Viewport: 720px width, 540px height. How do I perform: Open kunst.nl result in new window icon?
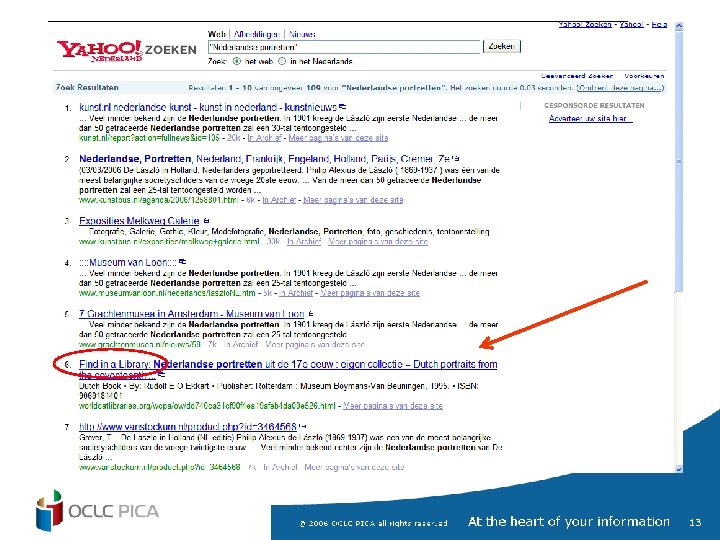coord(343,107)
